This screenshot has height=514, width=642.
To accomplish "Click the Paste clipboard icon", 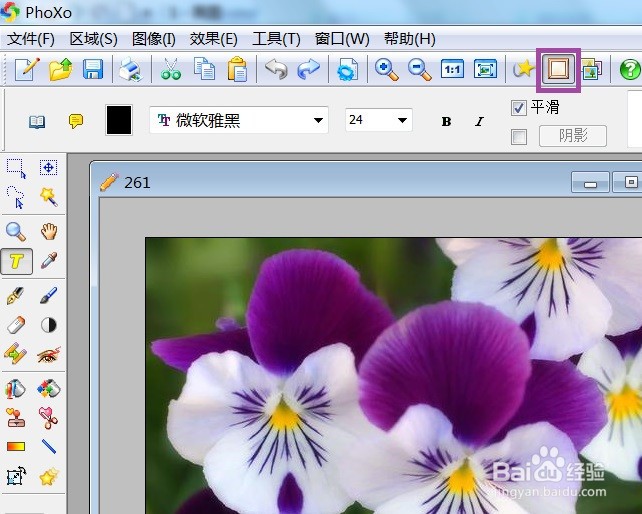I will pyautogui.click(x=237, y=69).
